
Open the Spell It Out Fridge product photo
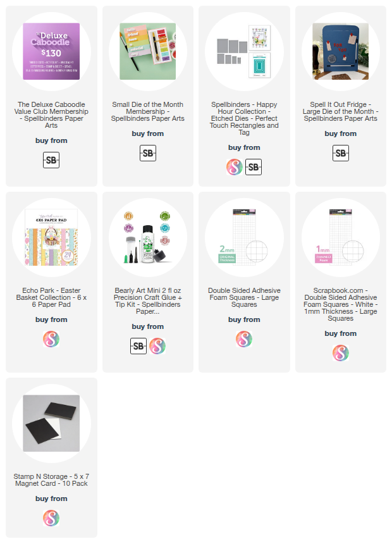click(340, 51)
